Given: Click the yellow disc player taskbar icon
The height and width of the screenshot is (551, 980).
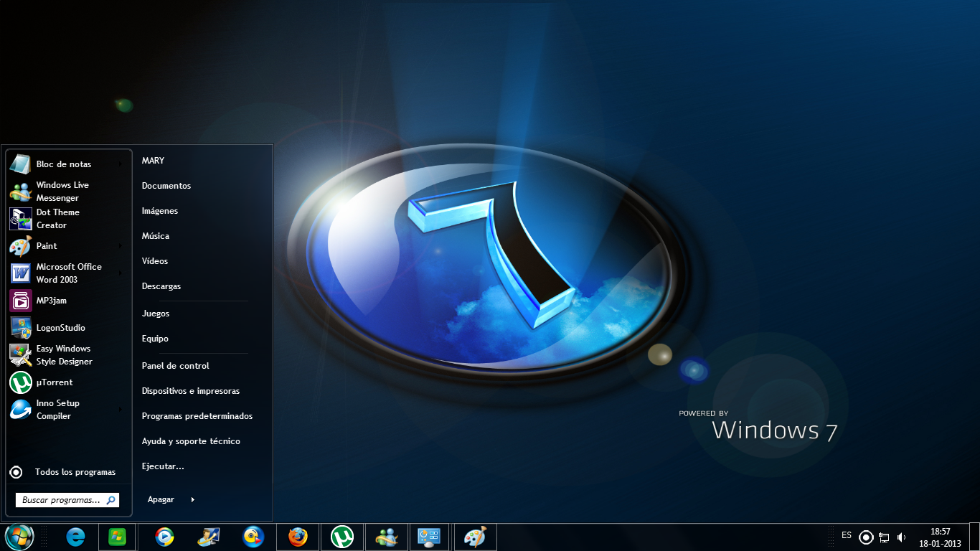Looking at the screenshot, I should click(253, 537).
